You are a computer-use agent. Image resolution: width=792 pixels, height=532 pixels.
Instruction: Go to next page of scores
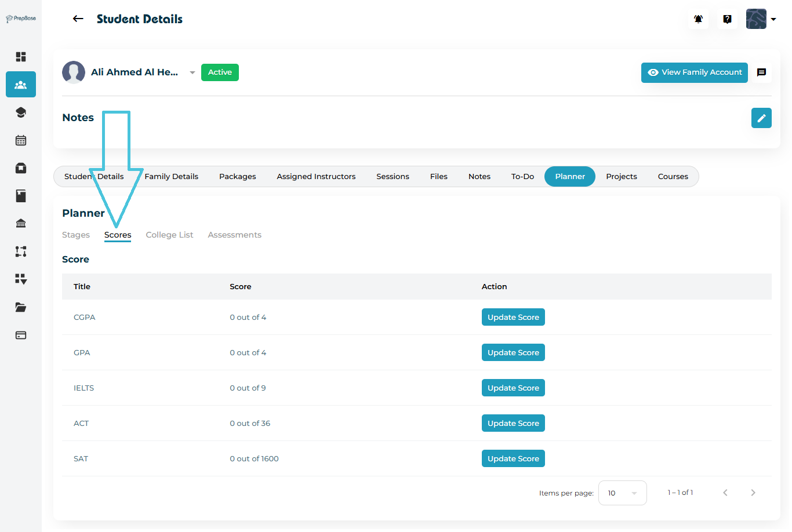click(x=753, y=493)
